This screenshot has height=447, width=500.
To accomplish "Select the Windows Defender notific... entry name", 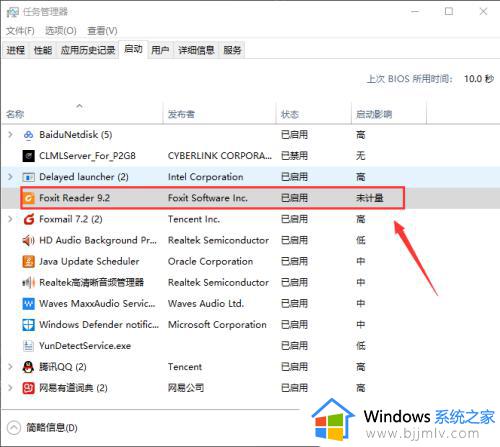I will pos(99,325).
